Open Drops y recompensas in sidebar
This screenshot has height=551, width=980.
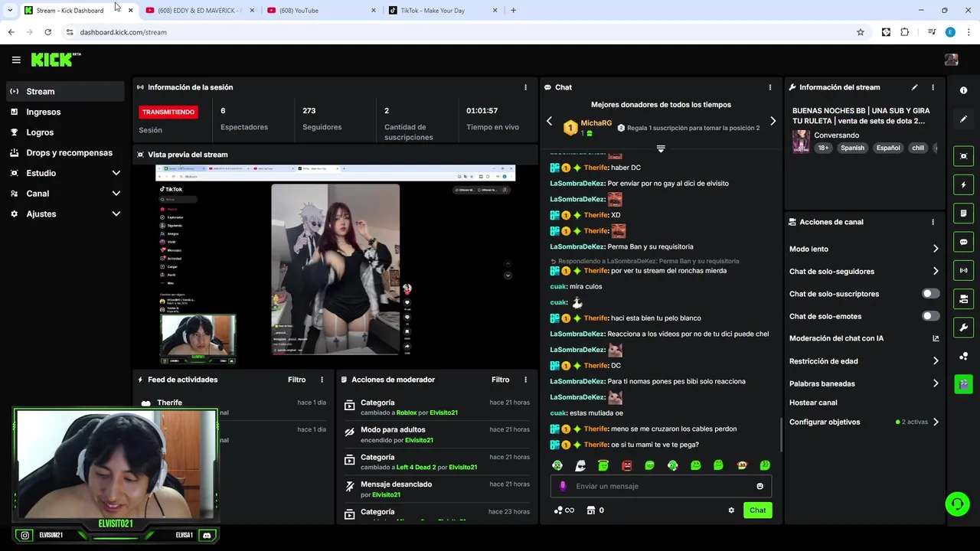(x=65, y=153)
